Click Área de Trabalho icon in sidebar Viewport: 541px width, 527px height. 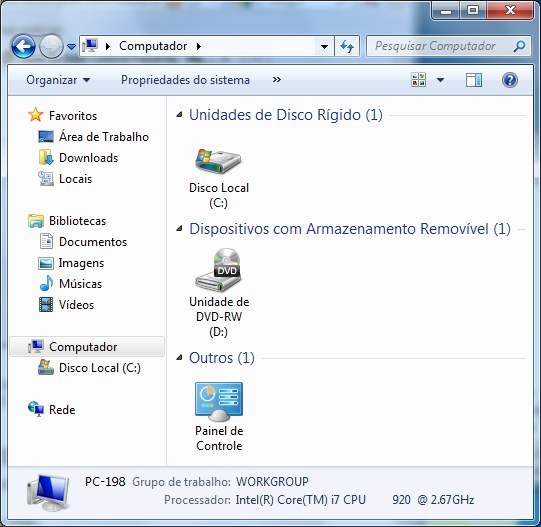click(46, 137)
